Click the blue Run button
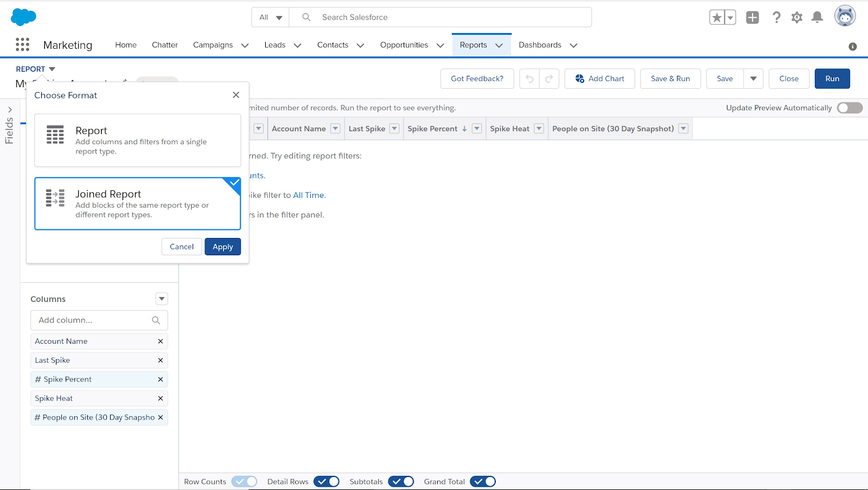 [832, 79]
